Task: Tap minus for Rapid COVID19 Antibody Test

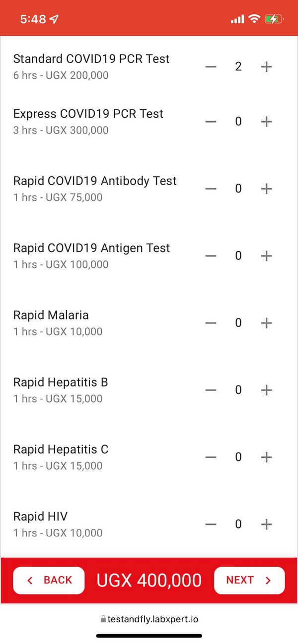Action: coord(211,189)
